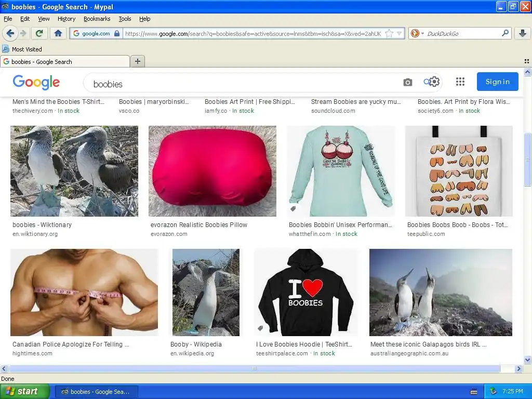Click the address bar URL field
The height and width of the screenshot is (399, 532).
tap(253, 34)
